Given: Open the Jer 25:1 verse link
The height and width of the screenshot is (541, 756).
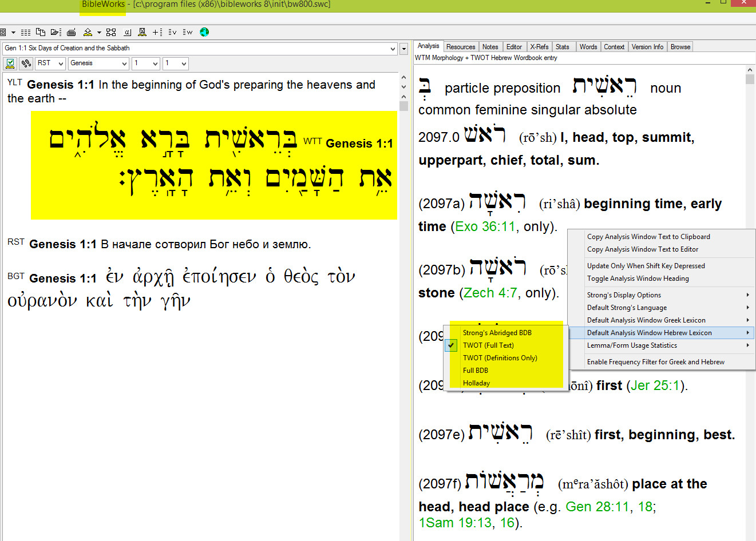Looking at the screenshot, I should point(656,385).
